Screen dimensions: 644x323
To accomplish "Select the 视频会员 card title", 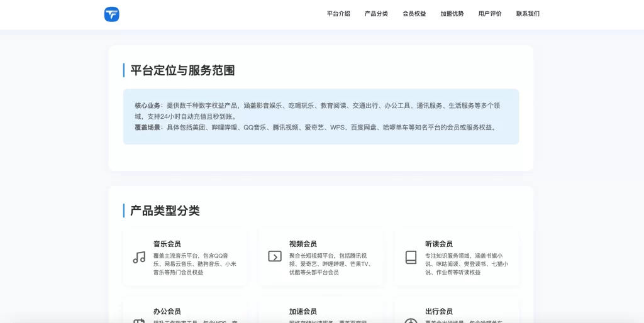I will (303, 244).
